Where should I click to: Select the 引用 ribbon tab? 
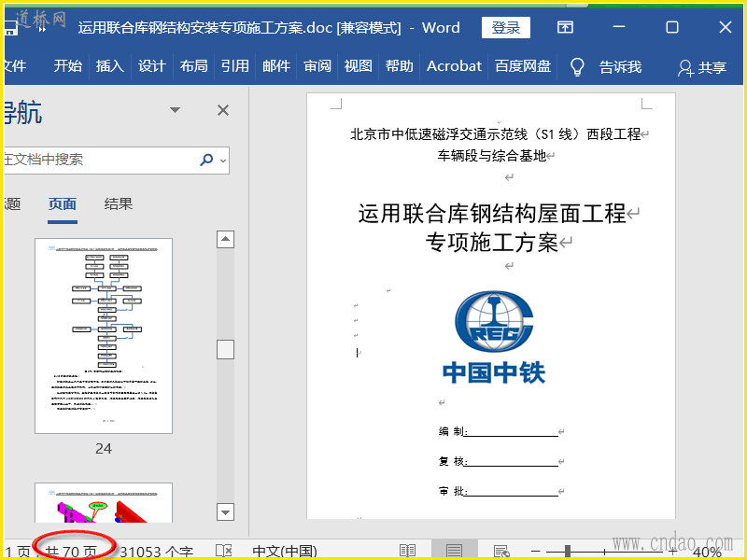pos(235,65)
